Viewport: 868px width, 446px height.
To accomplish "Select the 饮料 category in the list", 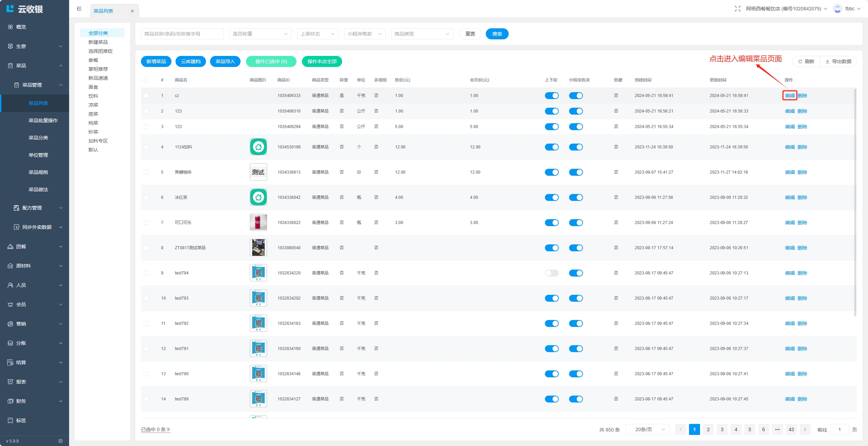I will 93,96.
